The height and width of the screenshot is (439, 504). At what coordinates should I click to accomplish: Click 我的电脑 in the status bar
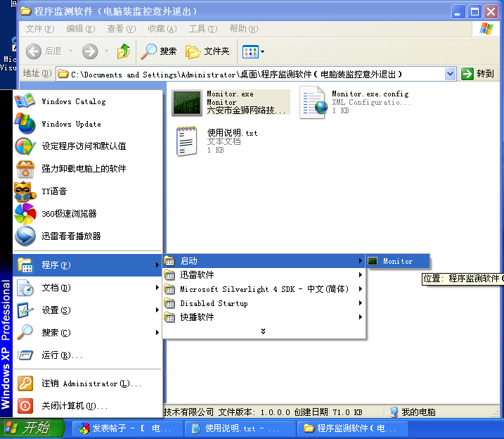413,412
